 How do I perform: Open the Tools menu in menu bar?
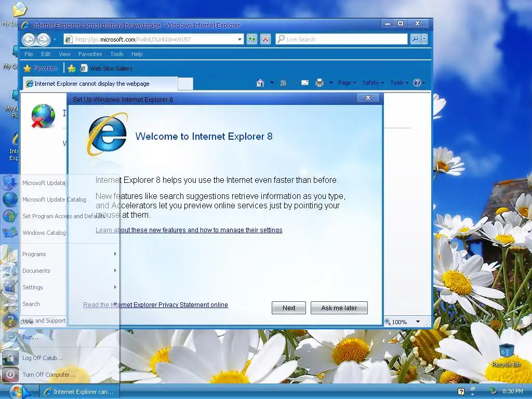(117, 54)
